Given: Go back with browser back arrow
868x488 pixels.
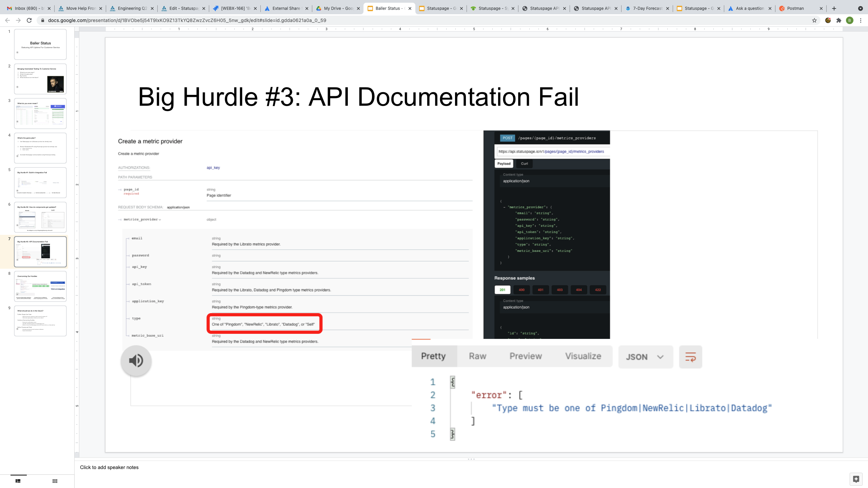Looking at the screenshot, I should pos(7,20).
